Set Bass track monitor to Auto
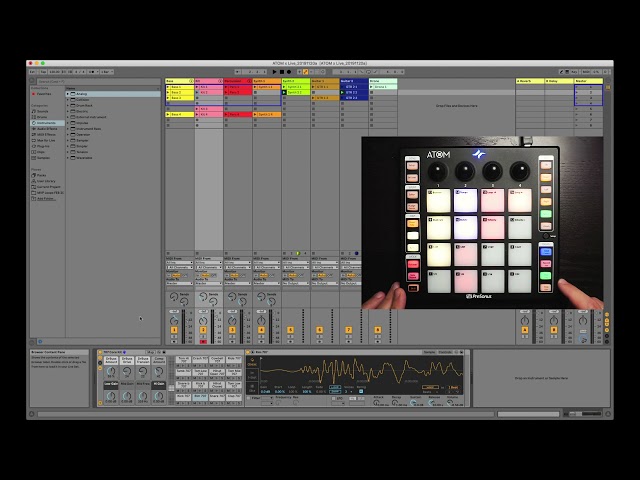 177,276
